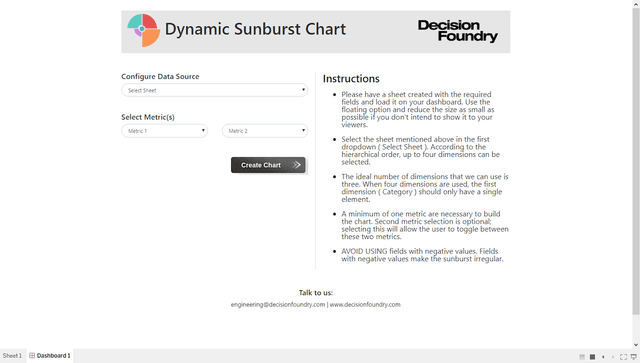Go to previous sheet with left arrow

603,357
